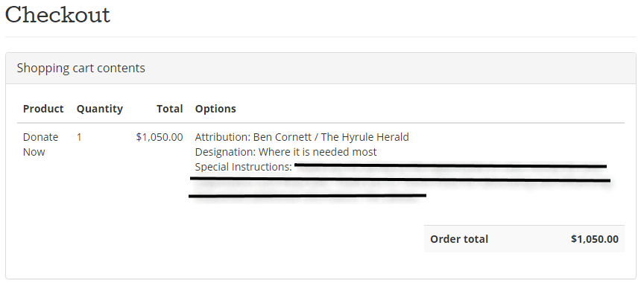Screen dimensions: 644x289
Task: Click the Shopping cart contents panel header
Action: point(321,68)
